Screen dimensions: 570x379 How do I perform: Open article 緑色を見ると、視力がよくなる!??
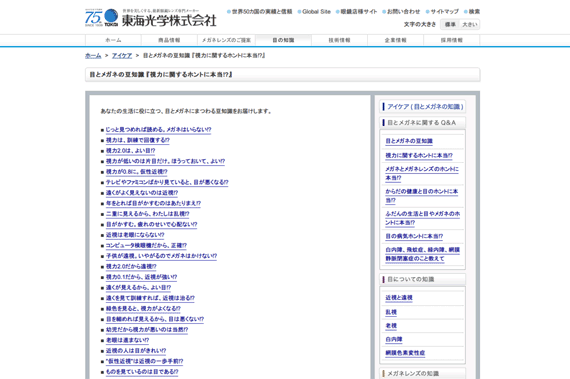(143, 309)
